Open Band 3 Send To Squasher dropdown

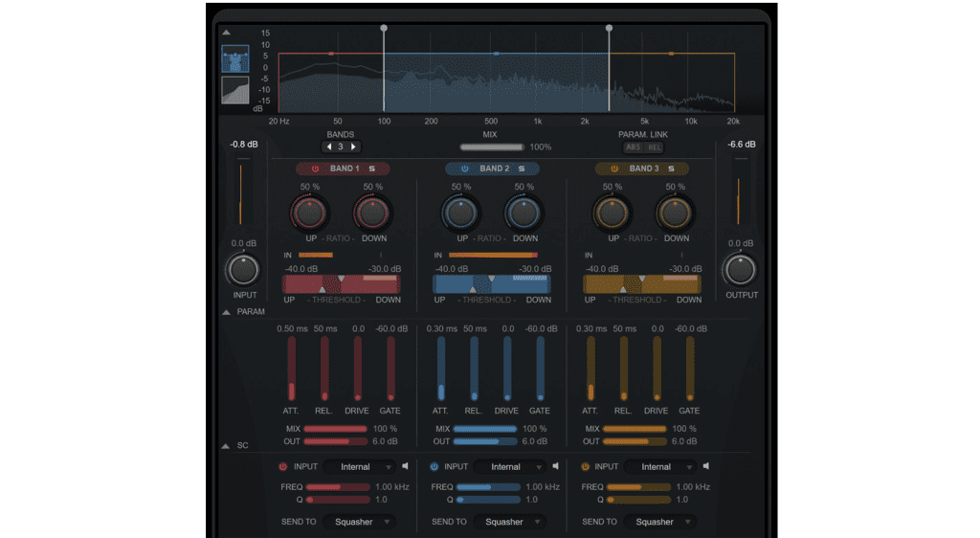pos(660,522)
